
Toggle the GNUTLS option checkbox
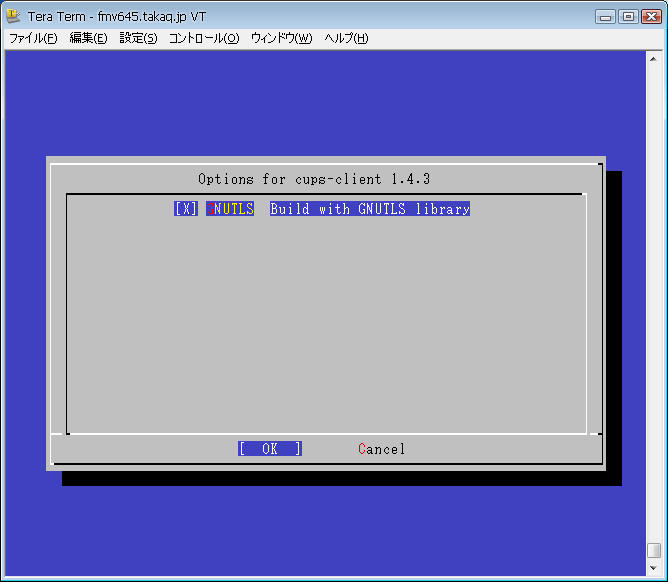(x=186, y=209)
